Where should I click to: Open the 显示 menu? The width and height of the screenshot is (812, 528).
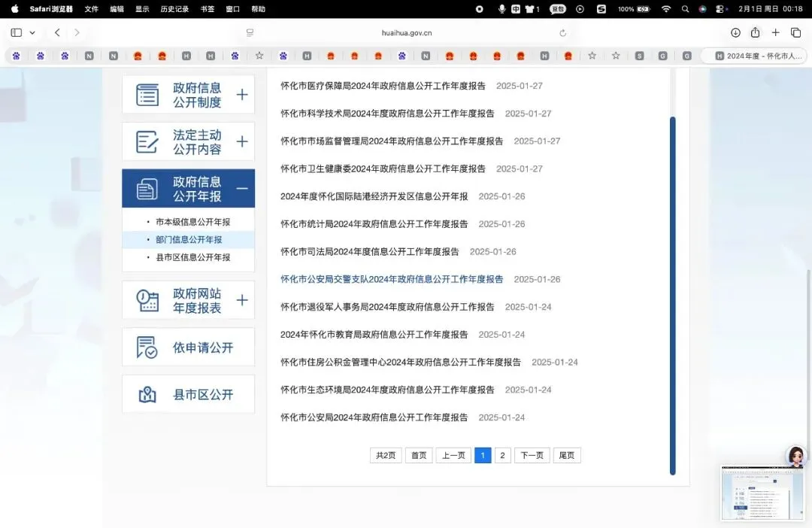point(142,9)
